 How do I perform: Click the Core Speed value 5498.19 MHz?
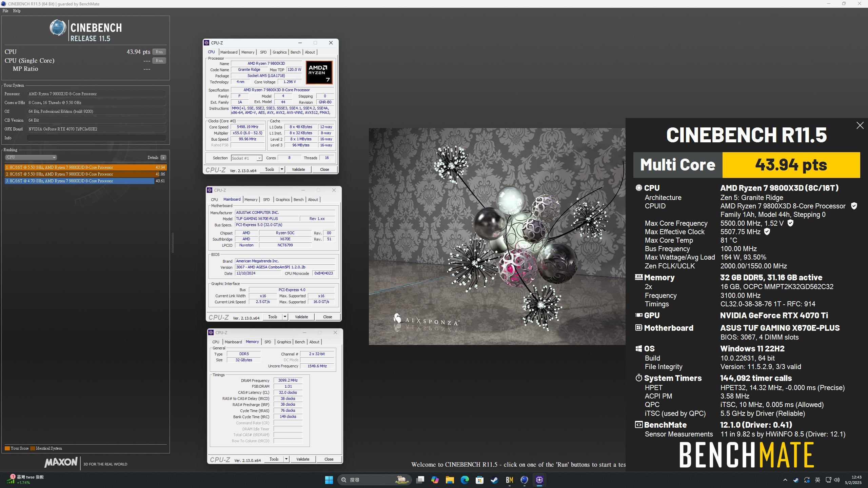[248, 127]
